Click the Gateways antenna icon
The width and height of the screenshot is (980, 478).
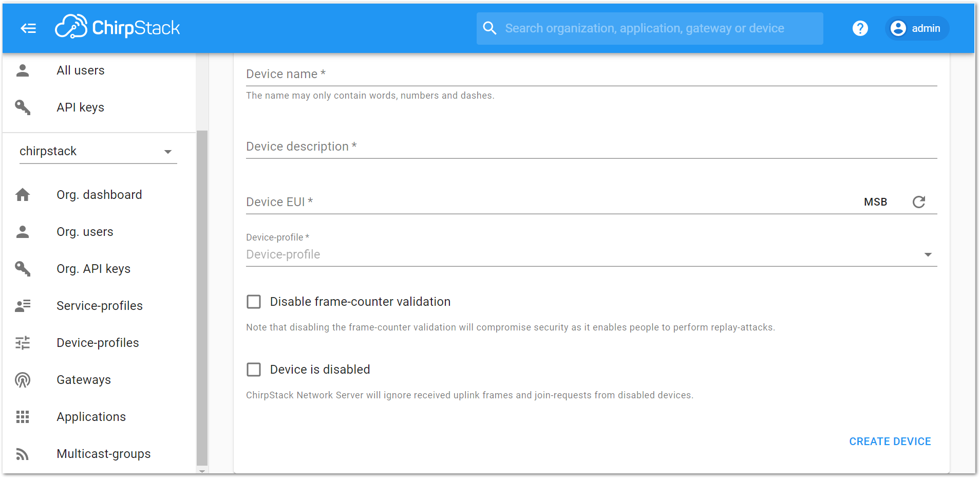[x=23, y=380]
